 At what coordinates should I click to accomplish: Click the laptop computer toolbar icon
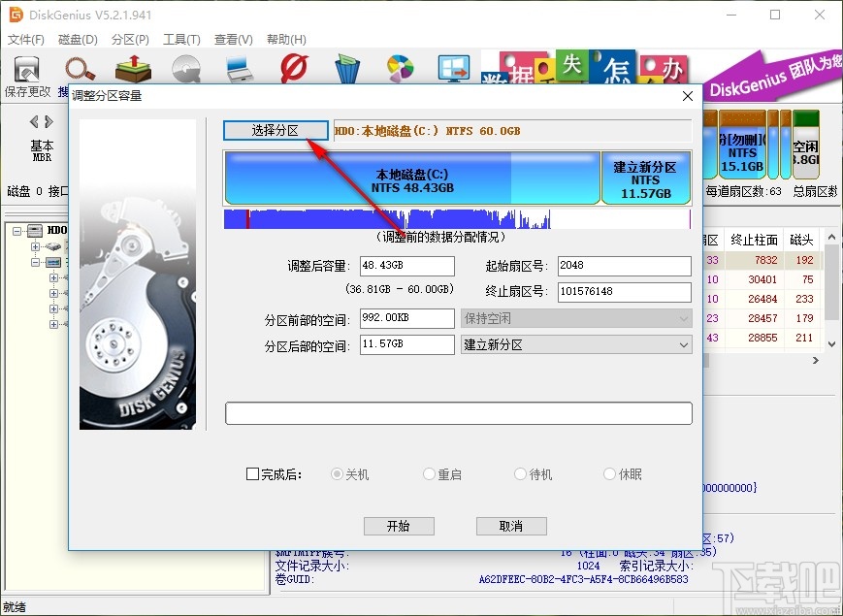click(237, 70)
